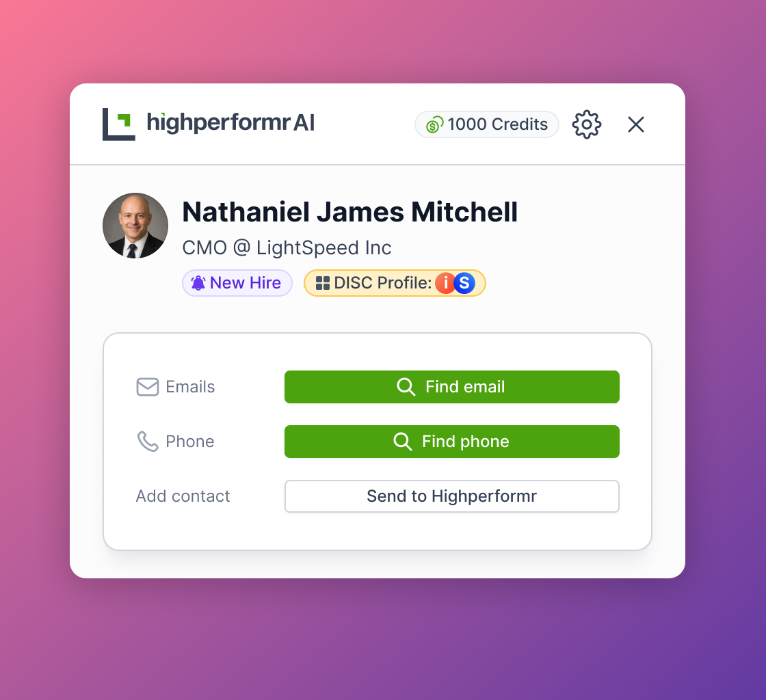Image resolution: width=766 pixels, height=700 pixels.
Task: Click the name Nathaniel James Mitchell
Action: pyautogui.click(x=349, y=212)
